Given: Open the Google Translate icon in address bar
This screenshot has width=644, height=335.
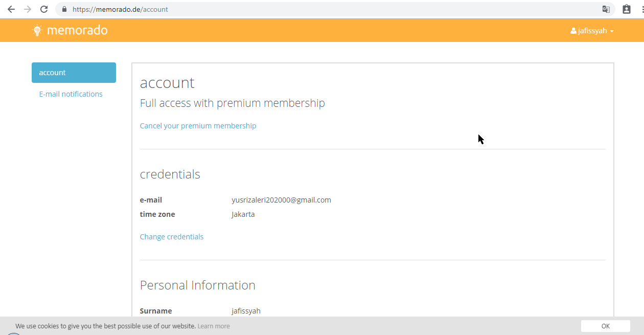Looking at the screenshot, I should click(x=606, y=9).
